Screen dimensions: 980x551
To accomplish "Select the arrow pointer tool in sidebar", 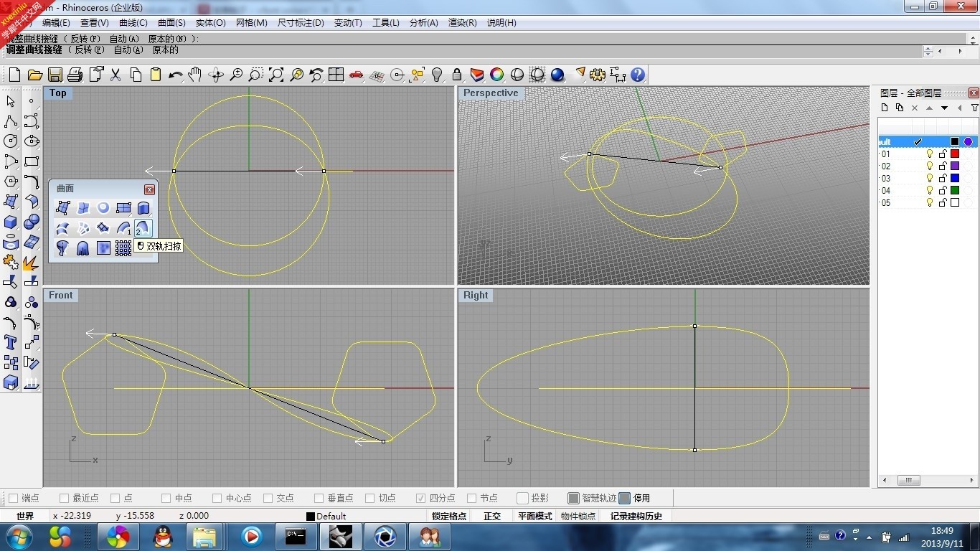I will (x=11, y=101).
